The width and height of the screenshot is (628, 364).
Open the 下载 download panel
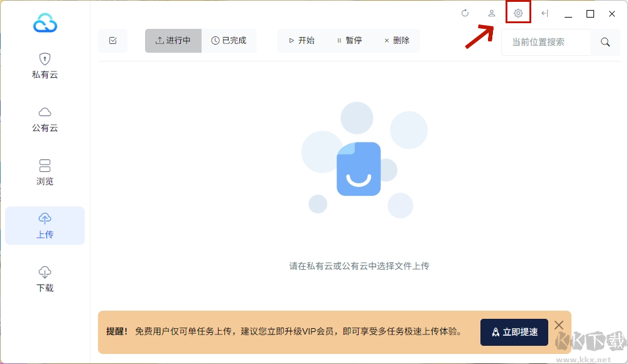coord(45,279)
